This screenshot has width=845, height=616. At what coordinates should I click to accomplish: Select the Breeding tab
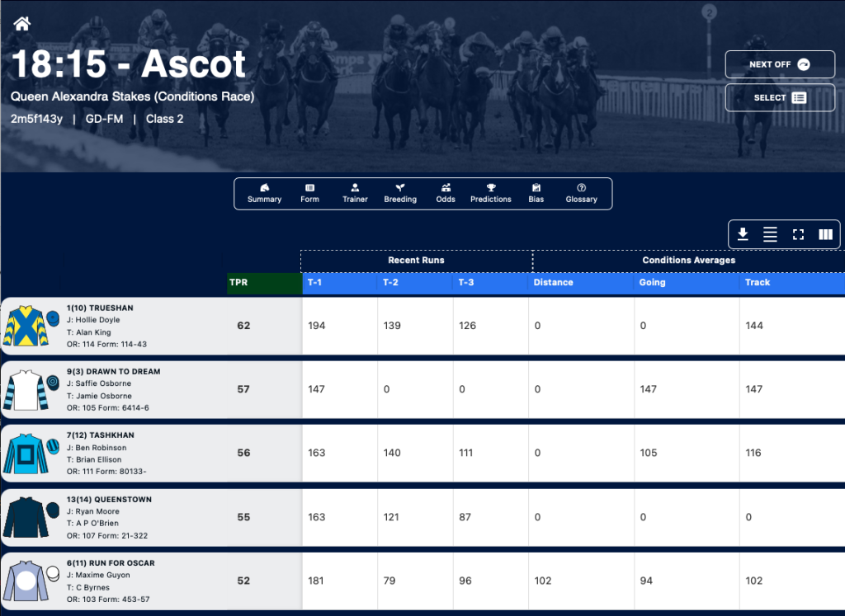(x=400, y=193)
